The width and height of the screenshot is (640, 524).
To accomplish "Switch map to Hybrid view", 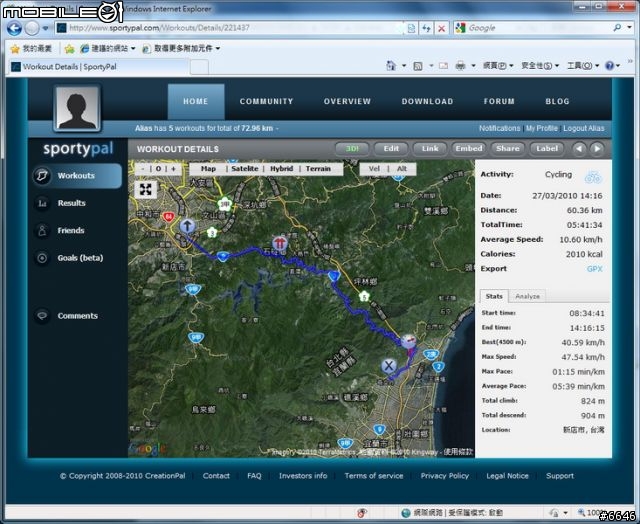I will (x=282, y=169).
